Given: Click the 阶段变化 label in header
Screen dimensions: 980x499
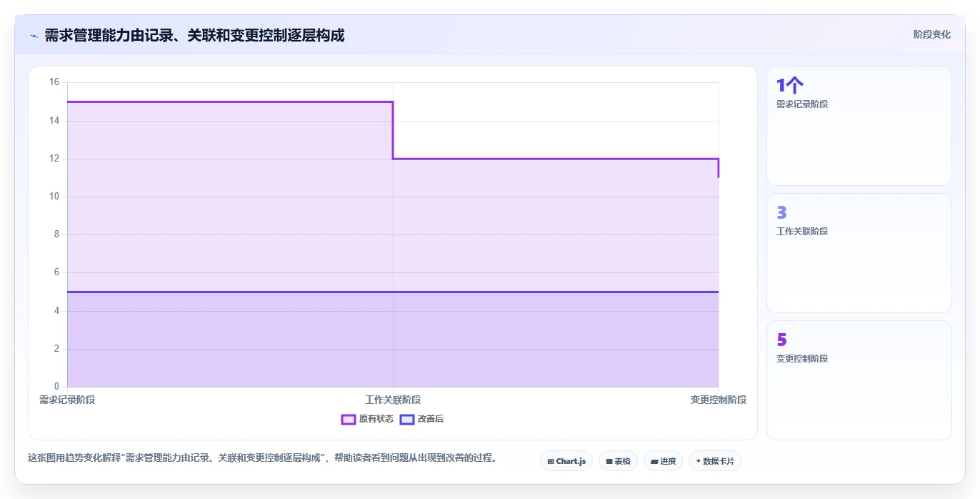Looking at the screenshot, I should 931,34.
